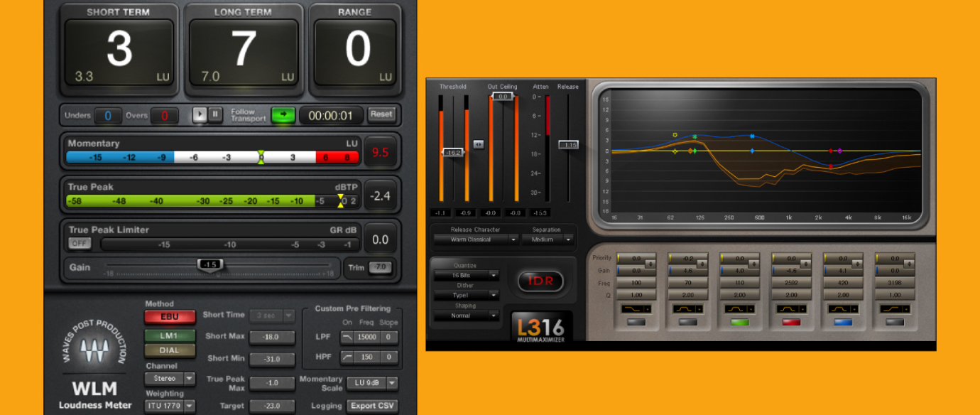
Task: Toggle the True Peak Limiter OFF switch
Action: click(x=80, y=244)
